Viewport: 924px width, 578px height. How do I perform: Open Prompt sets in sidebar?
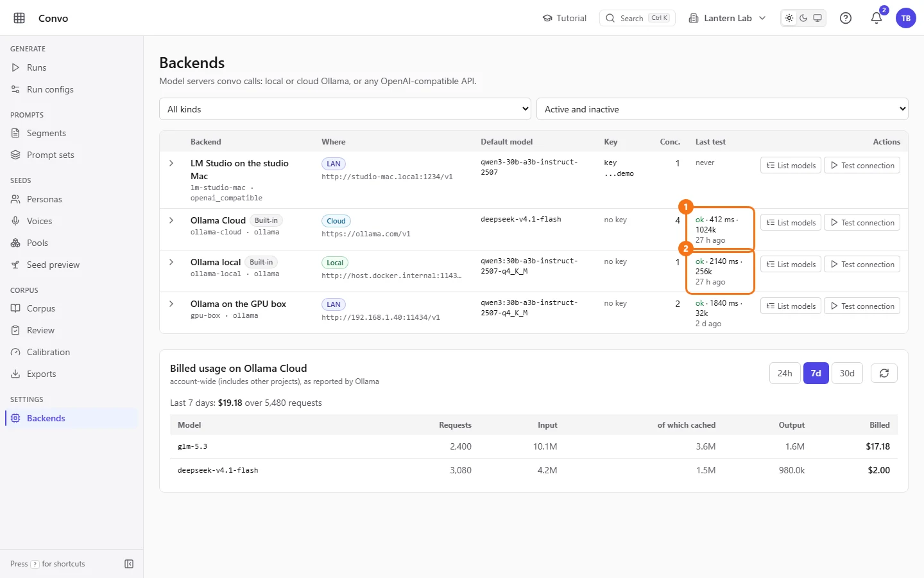tap(71, 155)
